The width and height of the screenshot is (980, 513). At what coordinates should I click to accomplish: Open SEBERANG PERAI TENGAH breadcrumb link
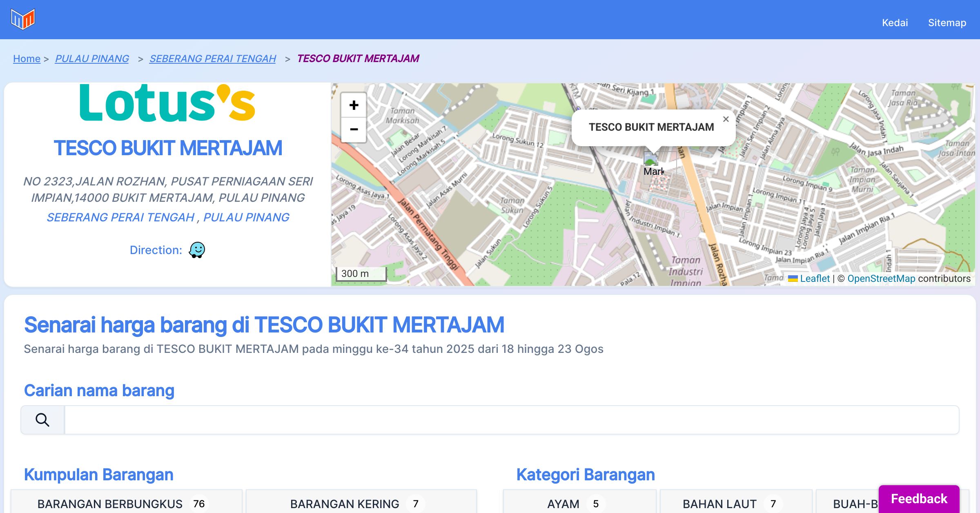pos(212,58)
